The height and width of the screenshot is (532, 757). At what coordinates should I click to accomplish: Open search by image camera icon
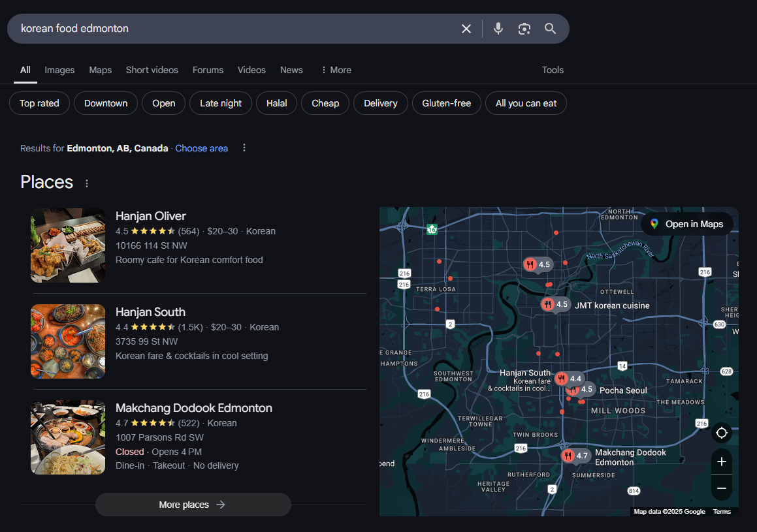click(x=524, y=29)
